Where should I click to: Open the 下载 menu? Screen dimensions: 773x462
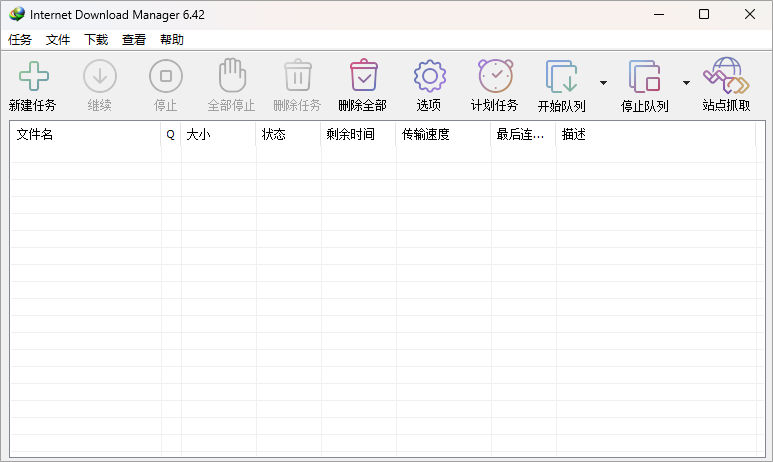pos(96,39)
